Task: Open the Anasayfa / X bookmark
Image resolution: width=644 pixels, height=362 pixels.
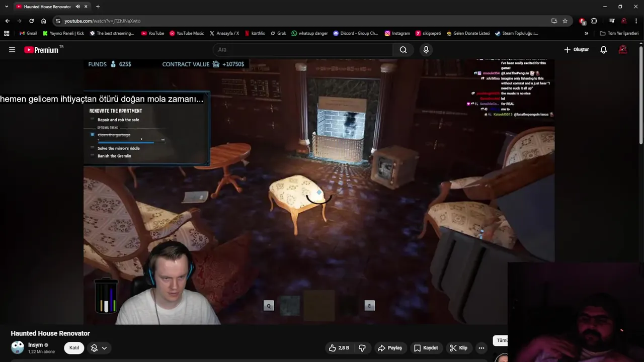Action: pos(224,33)
